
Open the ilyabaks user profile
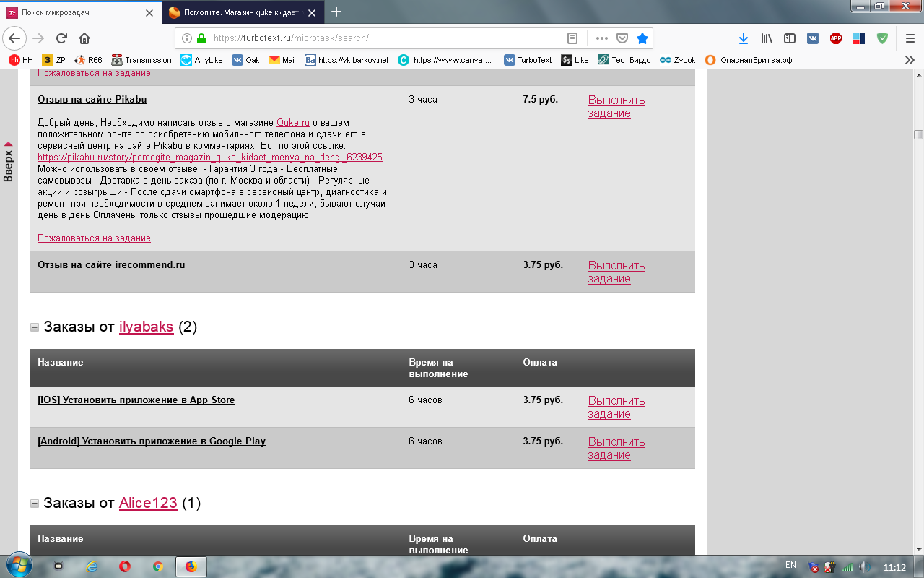(146, 327)
